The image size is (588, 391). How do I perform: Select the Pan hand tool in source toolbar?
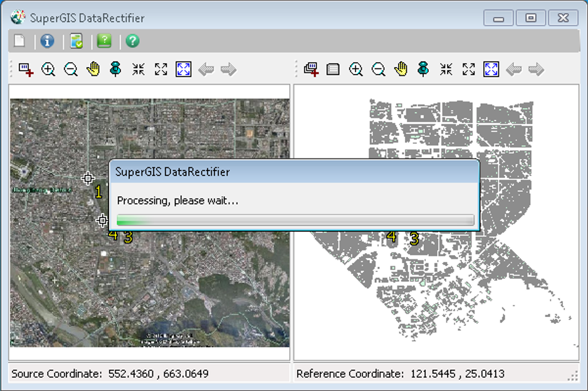click(93, 70)
